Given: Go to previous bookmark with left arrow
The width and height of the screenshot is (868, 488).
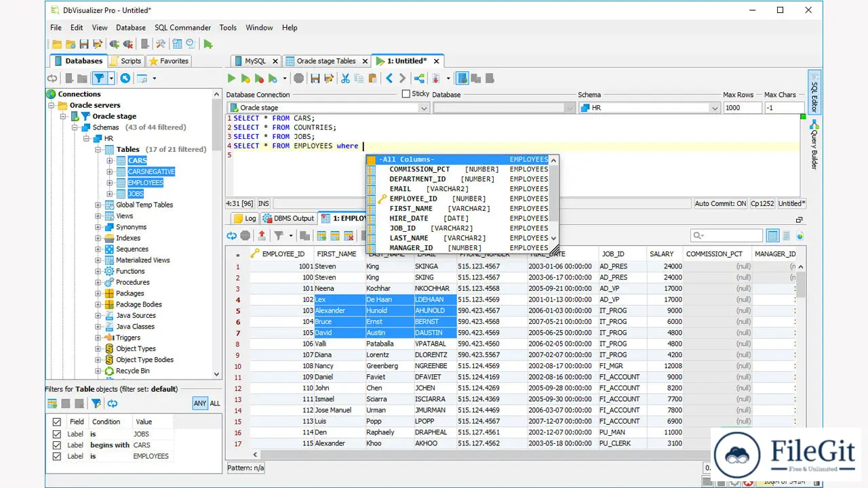Looking at the screenshot, I should click(389, 79).
